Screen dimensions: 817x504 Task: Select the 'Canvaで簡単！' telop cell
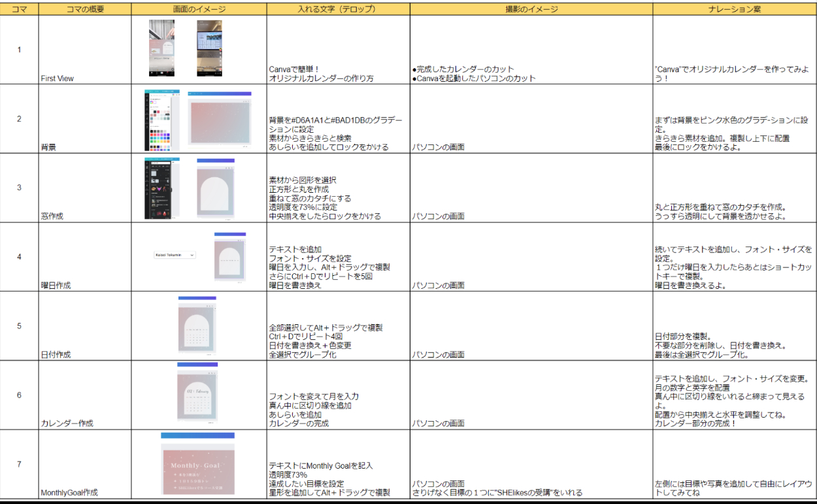[x=338, y=50]
